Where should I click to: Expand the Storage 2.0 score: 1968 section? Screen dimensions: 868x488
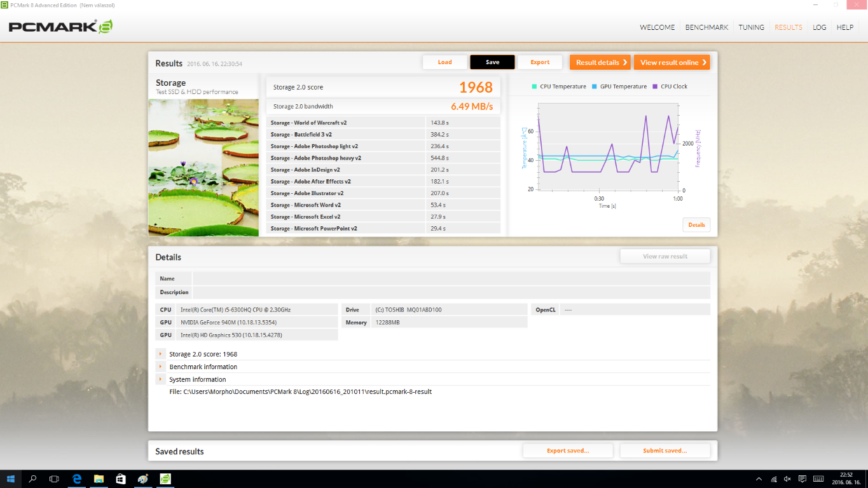(160, 354)
